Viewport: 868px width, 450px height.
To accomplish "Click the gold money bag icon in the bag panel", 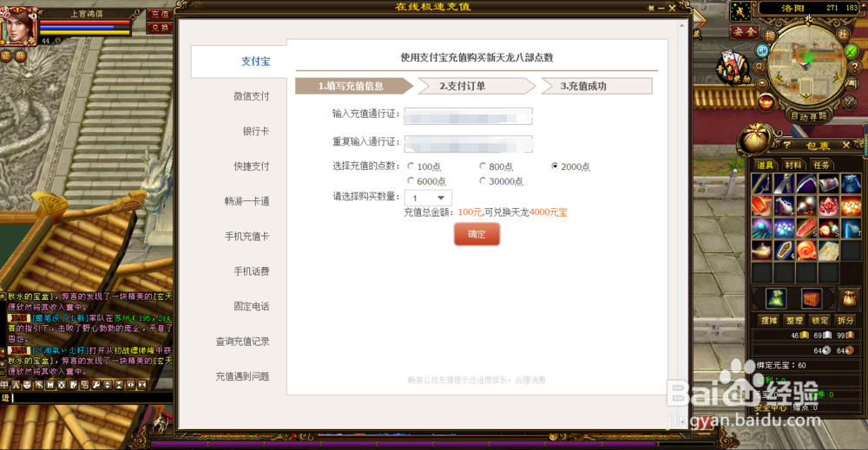I will pos(849,299).
